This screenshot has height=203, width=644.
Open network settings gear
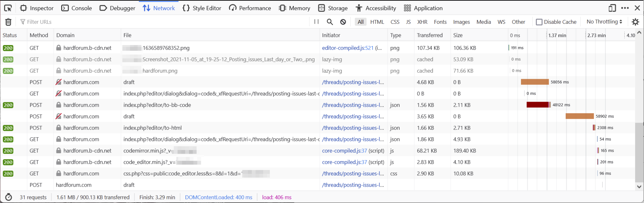[x=635, y=22]
